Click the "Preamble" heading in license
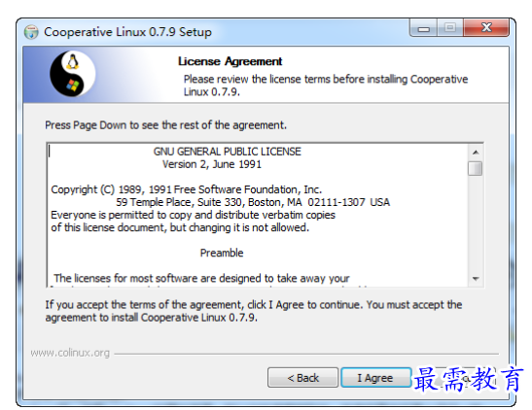532x410 pixels. [222, 253]
